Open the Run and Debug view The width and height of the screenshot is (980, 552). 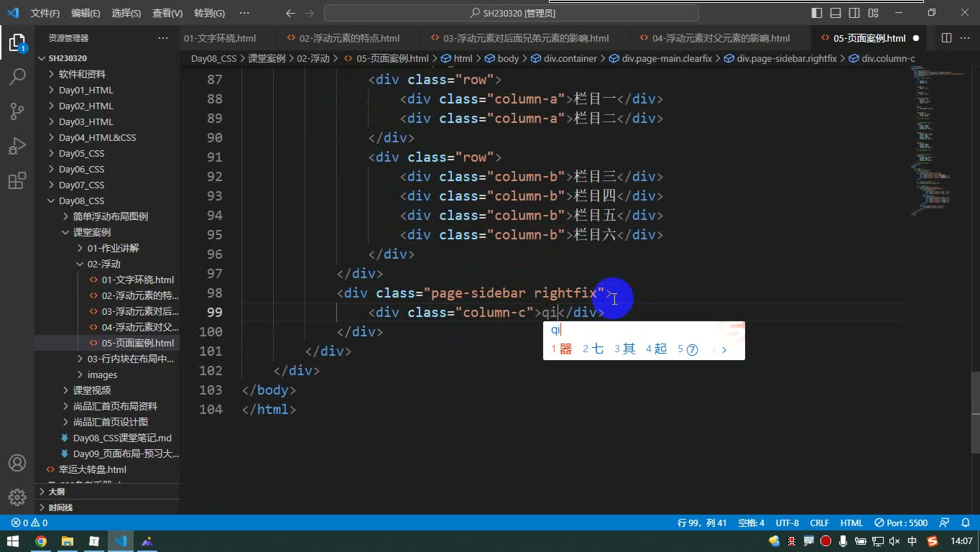[x=17, y=146]
